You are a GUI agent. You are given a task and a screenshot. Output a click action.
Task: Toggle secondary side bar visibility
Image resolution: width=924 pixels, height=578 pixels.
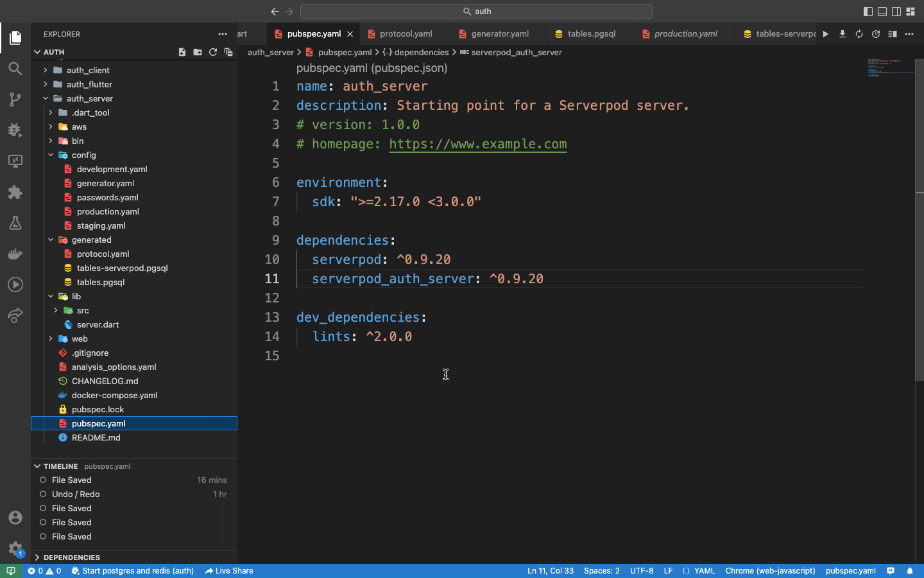tap(896, 12)
